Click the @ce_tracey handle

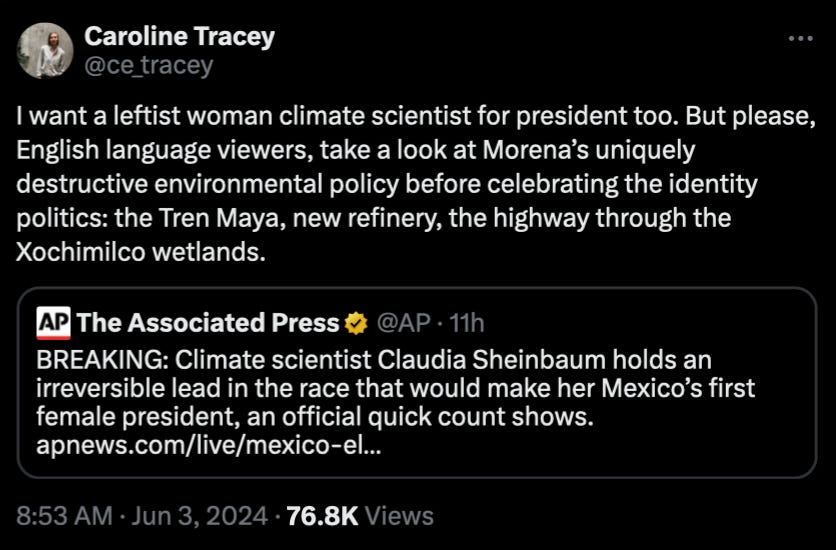point(148,66)
